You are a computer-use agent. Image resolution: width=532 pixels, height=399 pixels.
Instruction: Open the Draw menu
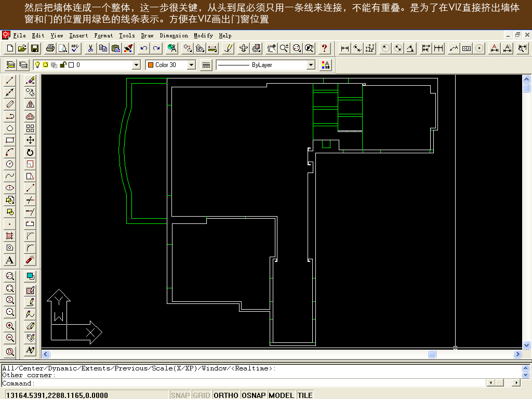point(147,36)
